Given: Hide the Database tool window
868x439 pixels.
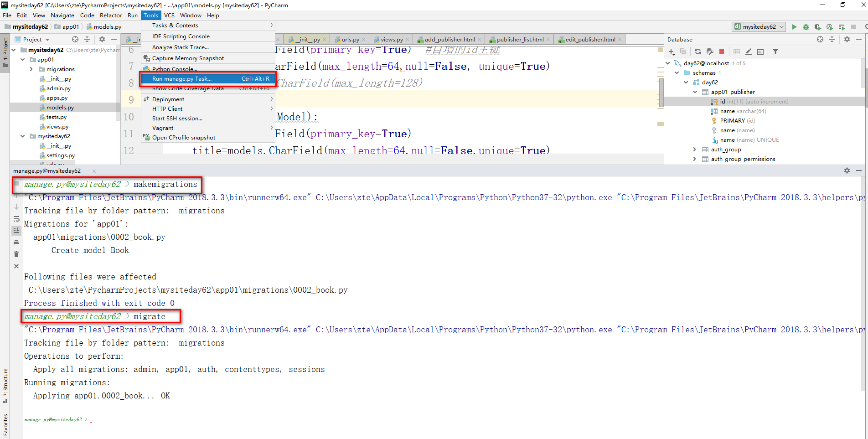Looking at the screenshot, I should click(x=859, y=39).
